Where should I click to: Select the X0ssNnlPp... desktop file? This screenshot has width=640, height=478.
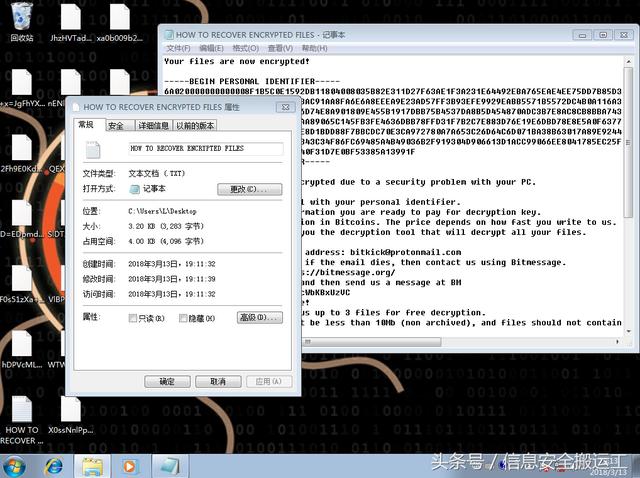click(x=71, y=414)
